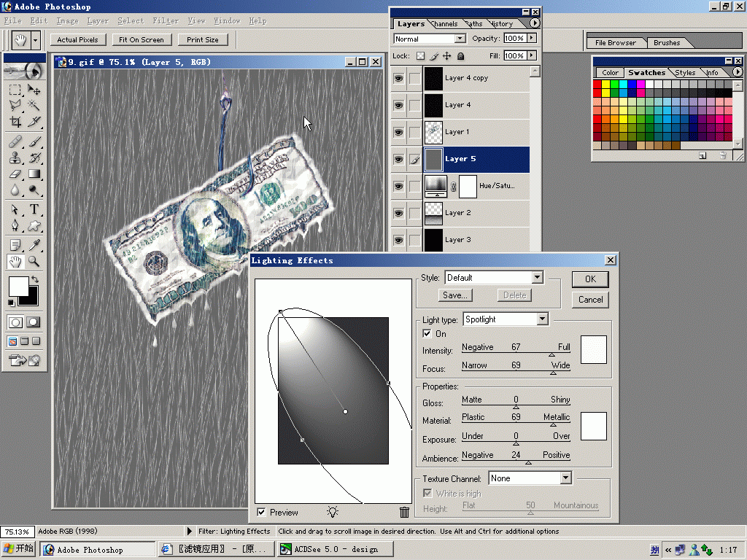Select the Eyedropper tool
Viewport: 747px width, 560px height.
point(34,245)
